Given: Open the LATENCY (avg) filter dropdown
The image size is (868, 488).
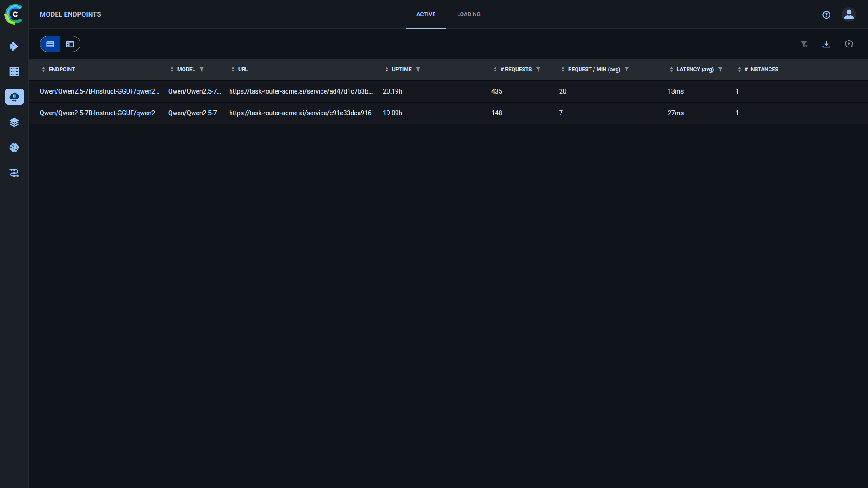Looking at the screenshot, I should pyautogui.click(x=721, y=69).
